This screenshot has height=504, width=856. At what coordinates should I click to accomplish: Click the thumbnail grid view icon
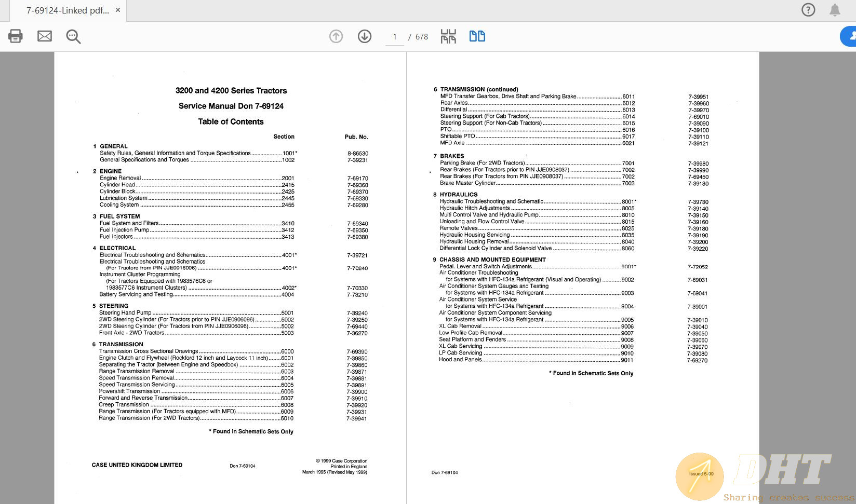point(448,36)
